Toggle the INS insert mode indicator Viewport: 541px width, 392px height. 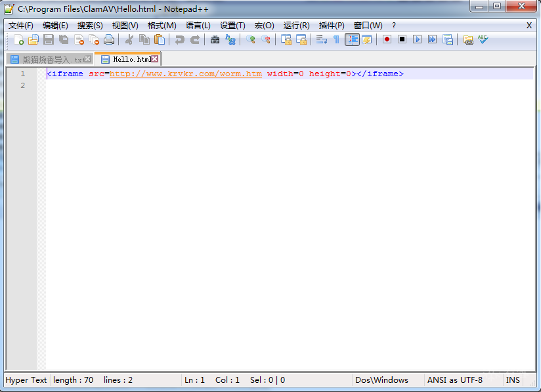coord(513,380)
